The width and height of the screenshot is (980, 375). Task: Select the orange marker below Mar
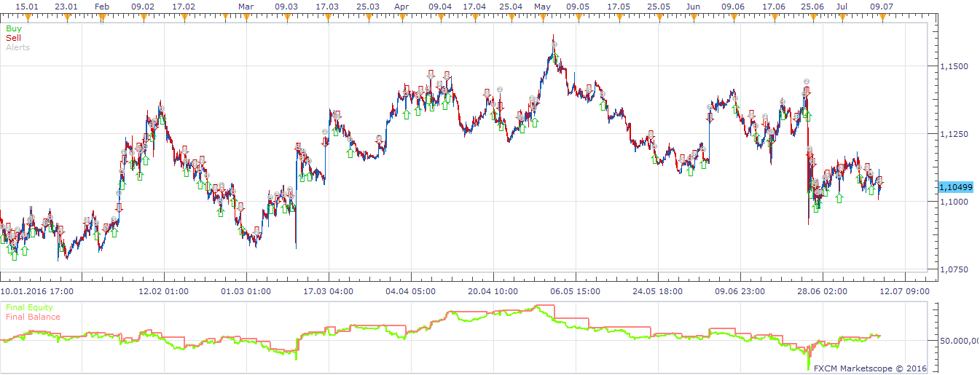[246, 17]
